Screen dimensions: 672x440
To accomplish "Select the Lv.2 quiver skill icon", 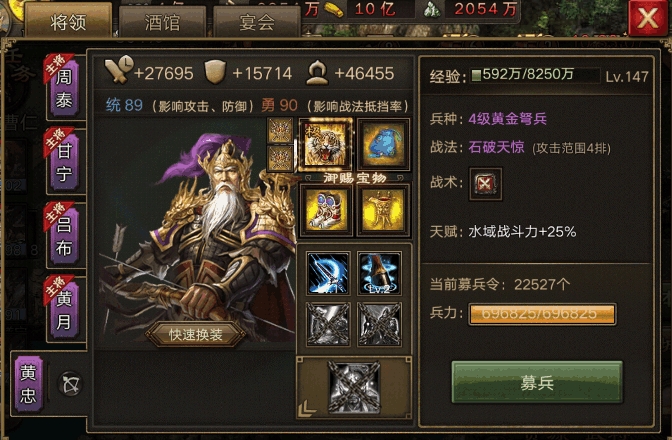I will (379, 273).
